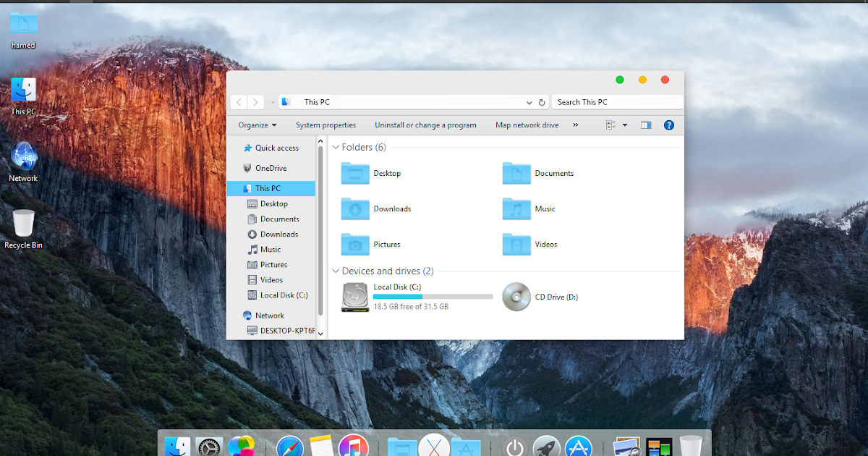Select This PC in navigation pane

pos(271,189)
